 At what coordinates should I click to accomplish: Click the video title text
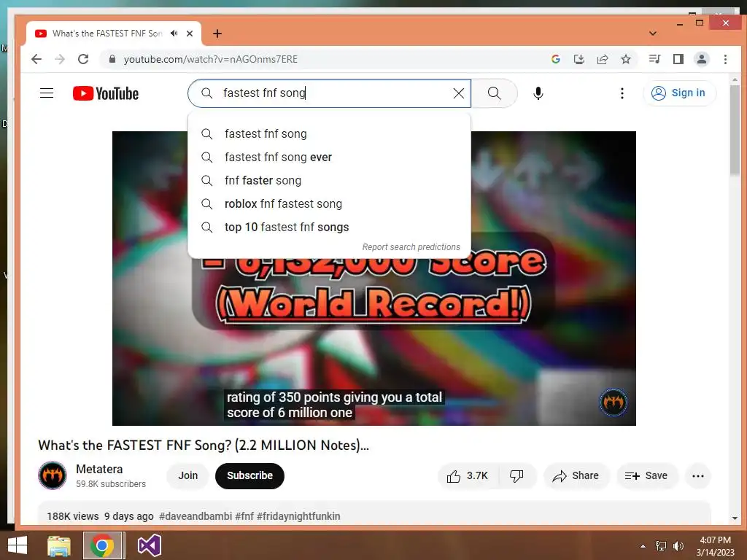click(204, 446)
